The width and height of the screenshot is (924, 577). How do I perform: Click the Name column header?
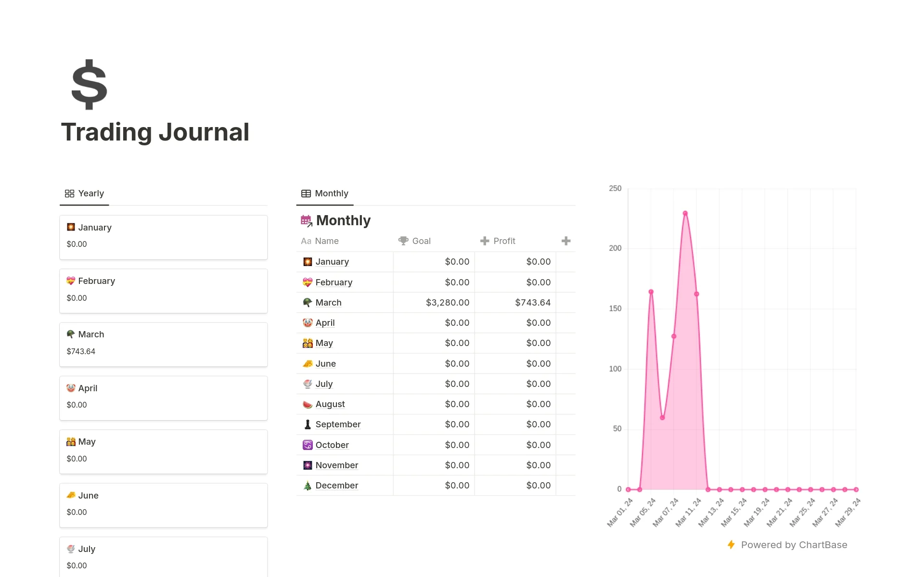[x=326, y=241]
